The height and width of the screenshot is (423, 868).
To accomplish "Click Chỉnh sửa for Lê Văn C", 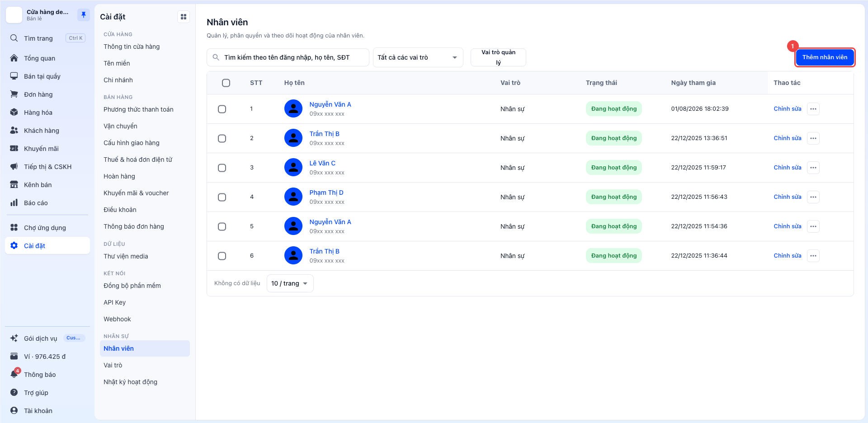I will click(787, 168).
